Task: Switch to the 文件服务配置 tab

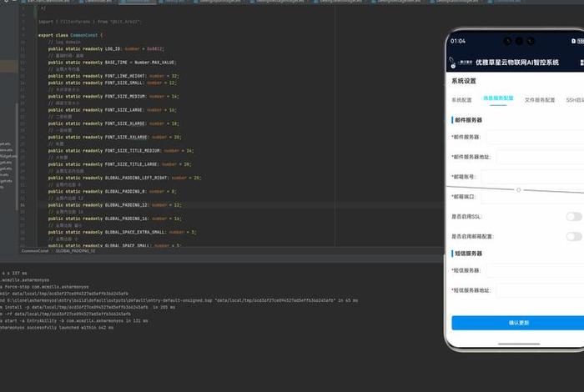Action: point(540,99)
